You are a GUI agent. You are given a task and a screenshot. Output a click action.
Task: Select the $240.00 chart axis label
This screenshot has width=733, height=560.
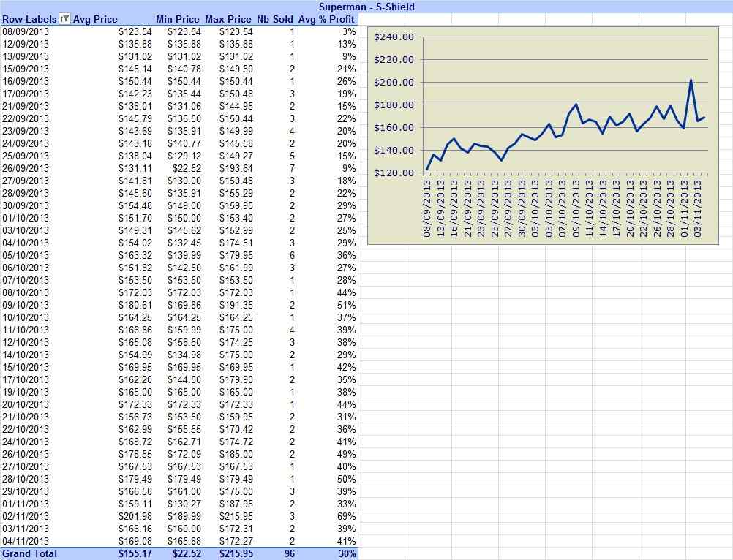pos(394,37)
